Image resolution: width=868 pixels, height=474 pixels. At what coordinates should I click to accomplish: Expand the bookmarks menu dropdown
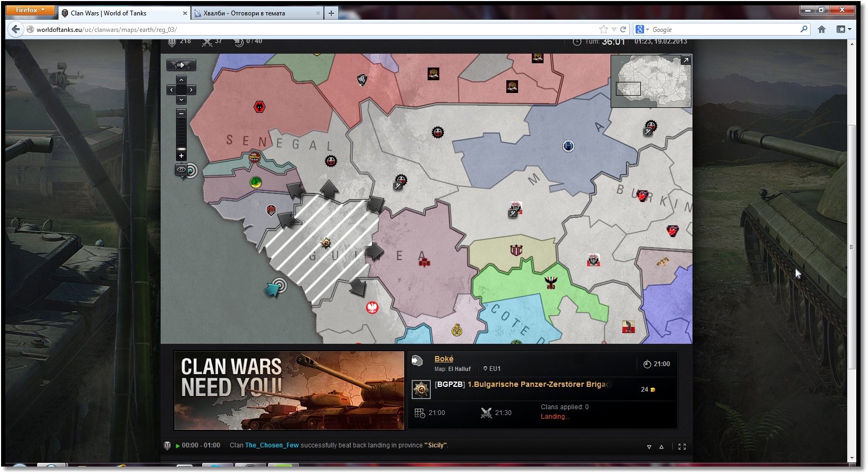click(844, 29)
